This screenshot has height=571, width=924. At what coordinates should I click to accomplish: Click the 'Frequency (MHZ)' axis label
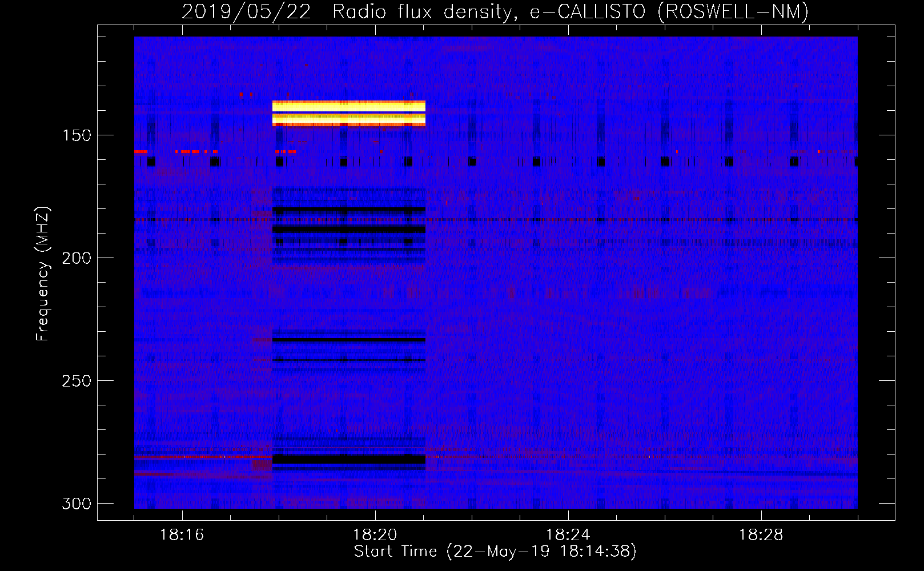tap(43, 274)
